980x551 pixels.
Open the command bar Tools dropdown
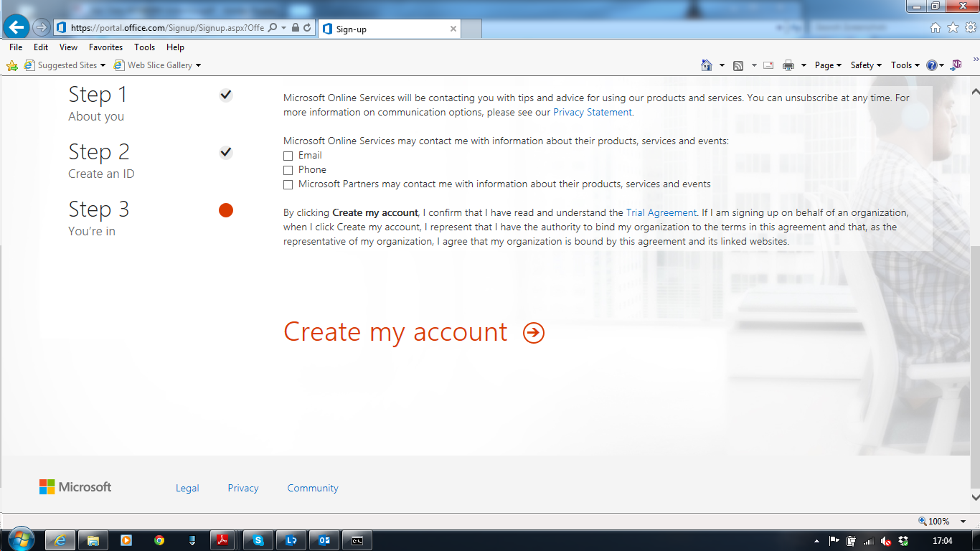click(x=905, y=65)
